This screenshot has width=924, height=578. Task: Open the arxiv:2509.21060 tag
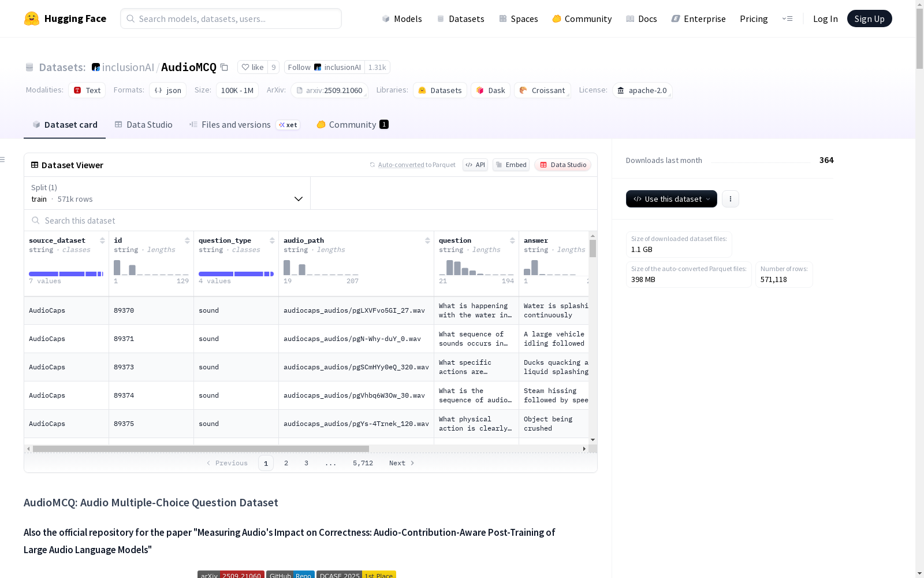coord(330,91)
